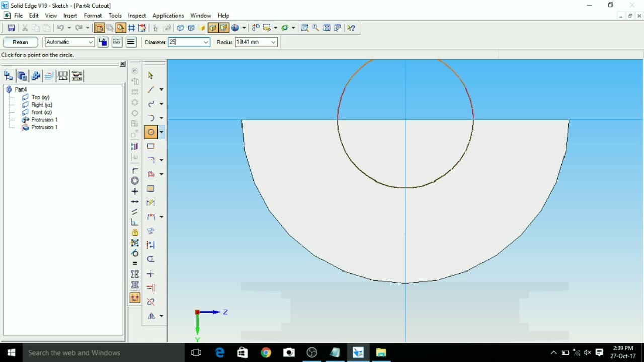644x362 pixels.
Task: Open the Edit menu
Action: 34,16
